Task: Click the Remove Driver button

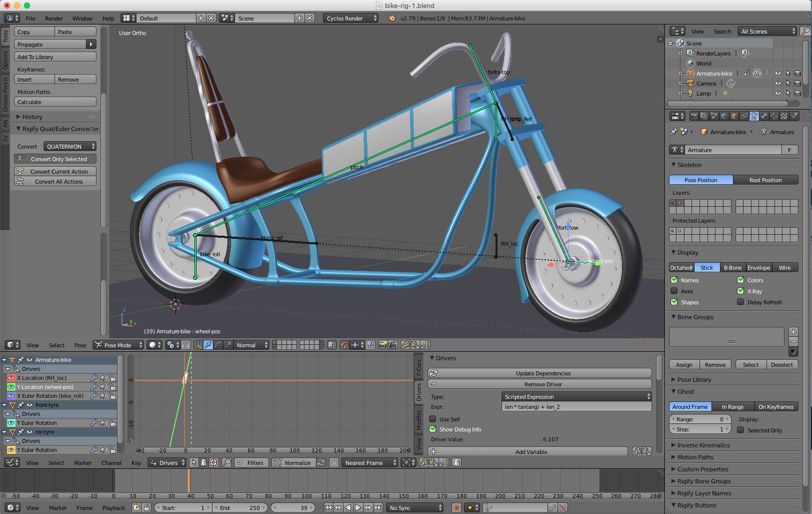Action: click(x=542, y=384)
